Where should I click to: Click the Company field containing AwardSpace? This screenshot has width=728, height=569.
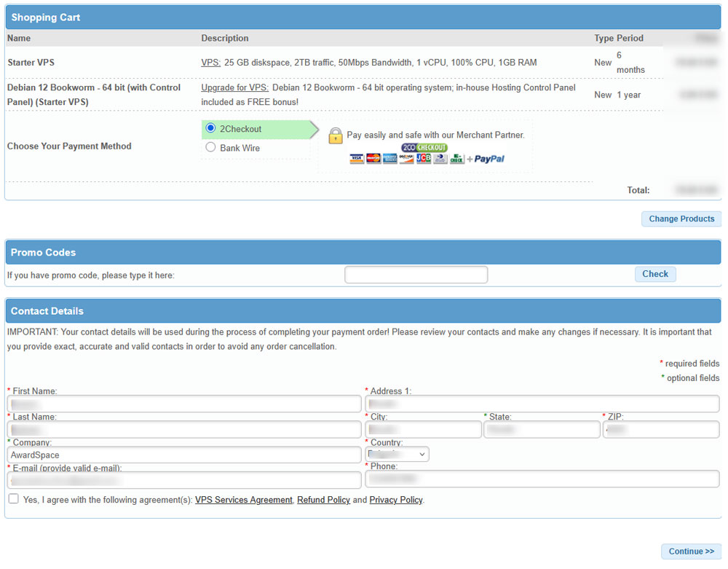click(x=184, y=455)
